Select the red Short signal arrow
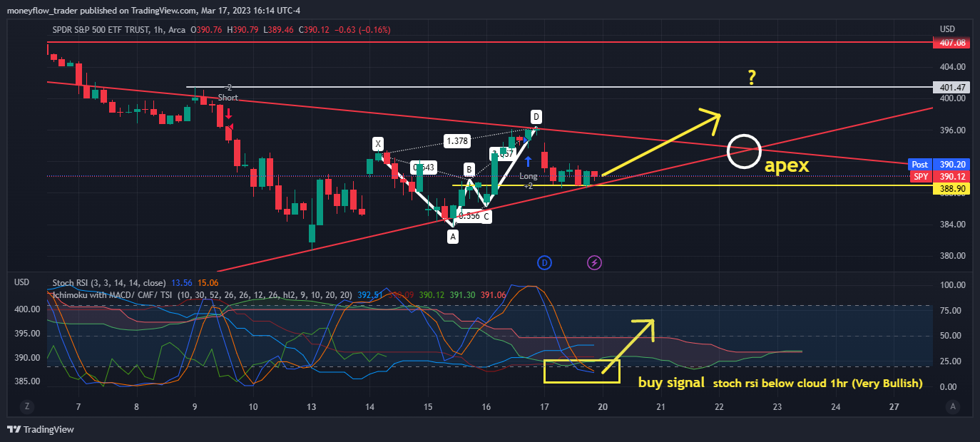Viewport: 980px width, 442px height. click(228, 113)
